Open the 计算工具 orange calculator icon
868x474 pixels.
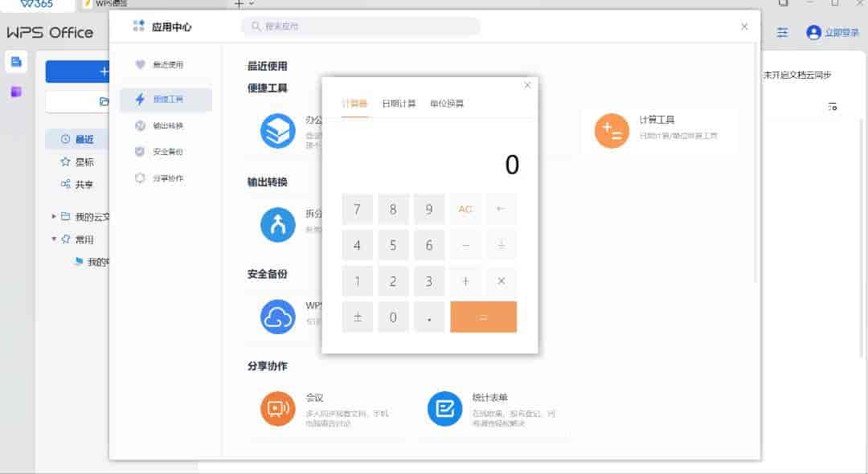click(x=612, y=131)
